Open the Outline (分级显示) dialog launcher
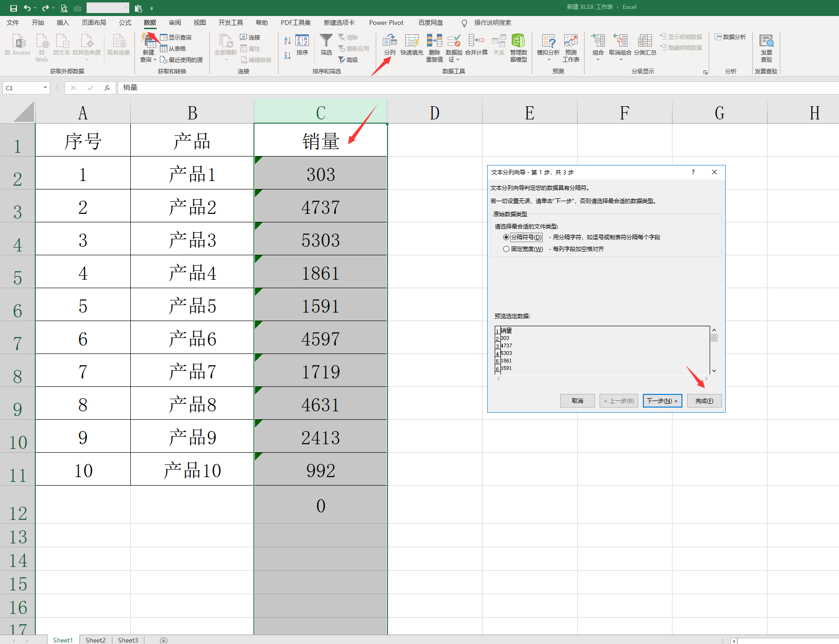 (705, 72)
